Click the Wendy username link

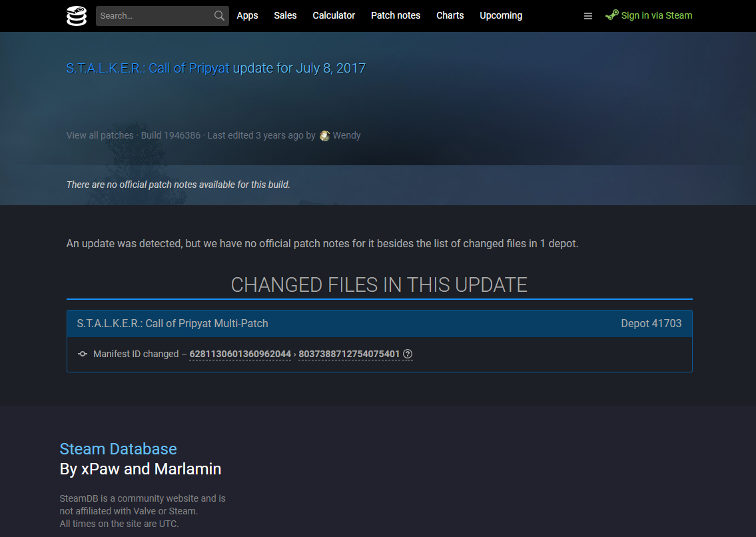(x=346, y=135)
